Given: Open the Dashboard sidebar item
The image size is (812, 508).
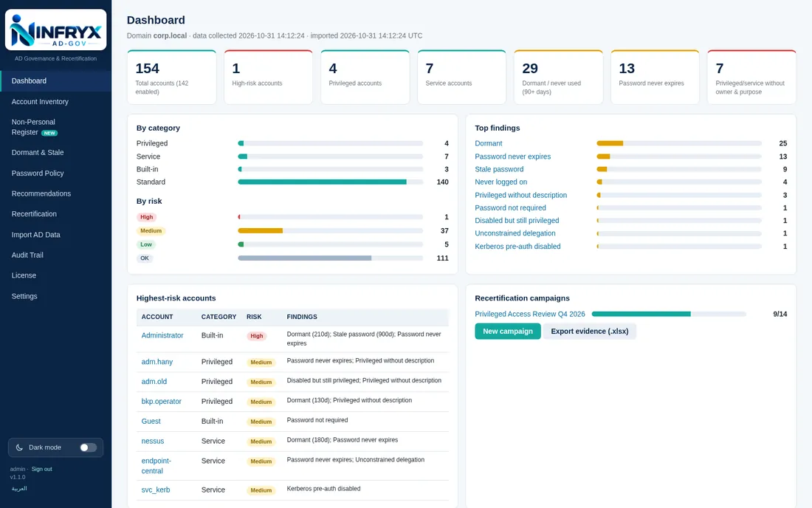Looking at the screenshot, I should [56, 80].
